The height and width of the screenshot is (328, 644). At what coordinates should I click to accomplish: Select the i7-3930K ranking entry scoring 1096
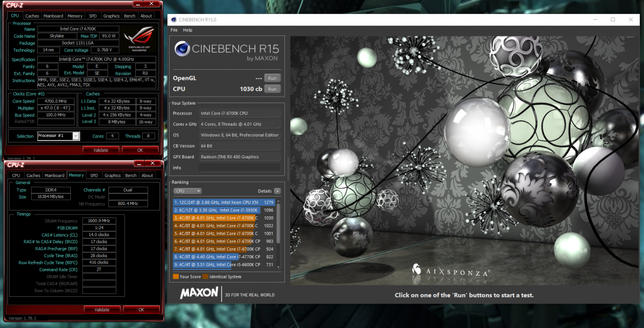[224, 210]
